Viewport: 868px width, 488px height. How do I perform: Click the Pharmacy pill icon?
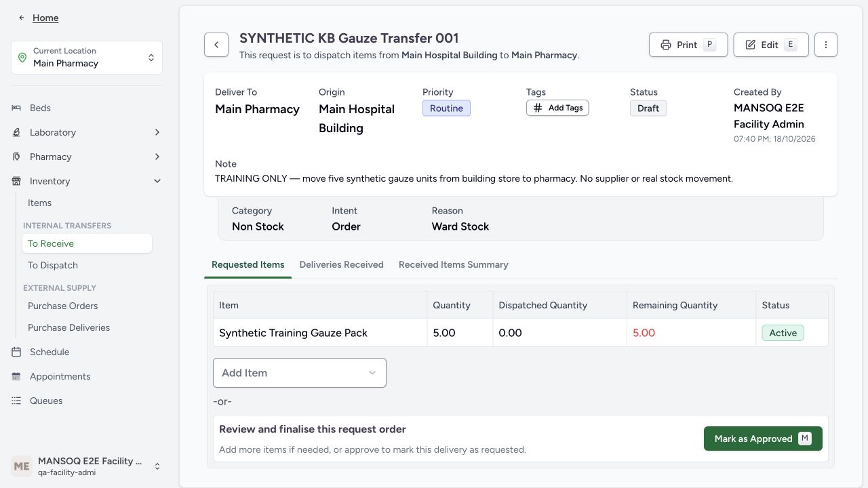16,157
